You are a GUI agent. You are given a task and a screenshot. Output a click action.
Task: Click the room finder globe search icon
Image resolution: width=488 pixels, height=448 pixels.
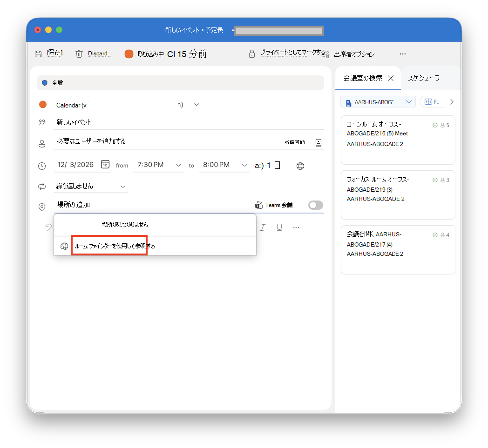tap(64, 246)
